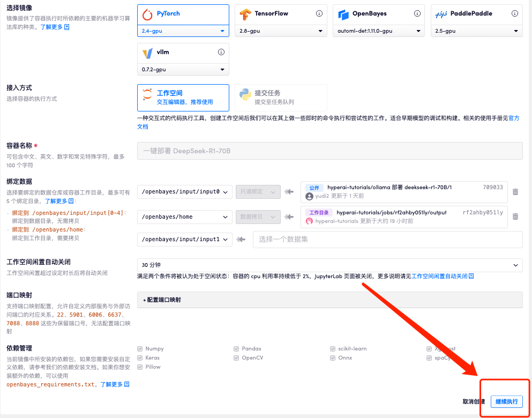Viewport: 532px width, 418px height.
Task: Open the 数据拷贝 mode dropdown
Action: 258,217
